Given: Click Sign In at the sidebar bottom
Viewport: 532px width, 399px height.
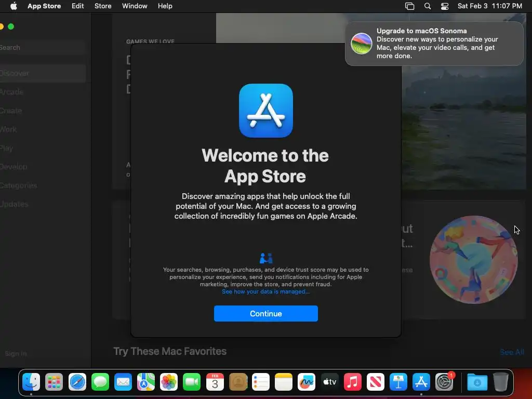Looking at the screenshot, I should 16,353.
